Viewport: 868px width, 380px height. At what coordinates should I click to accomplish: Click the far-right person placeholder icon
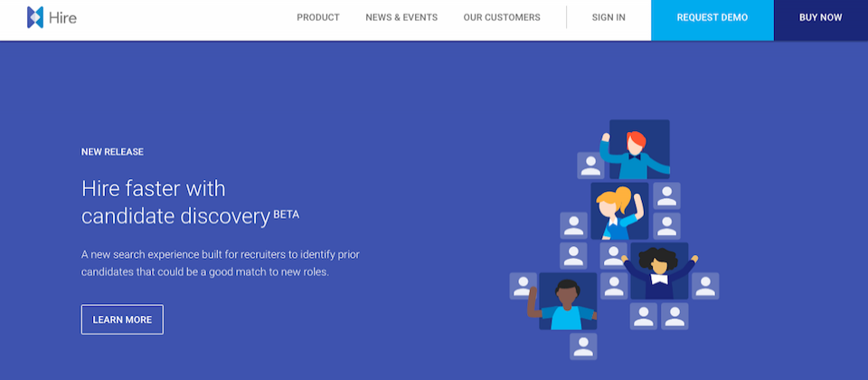coord(705,286)
